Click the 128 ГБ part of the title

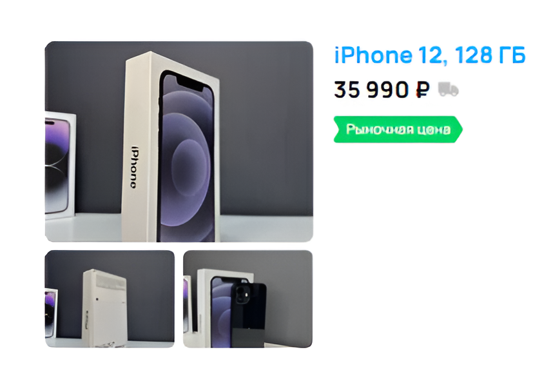tap(490, 55)
